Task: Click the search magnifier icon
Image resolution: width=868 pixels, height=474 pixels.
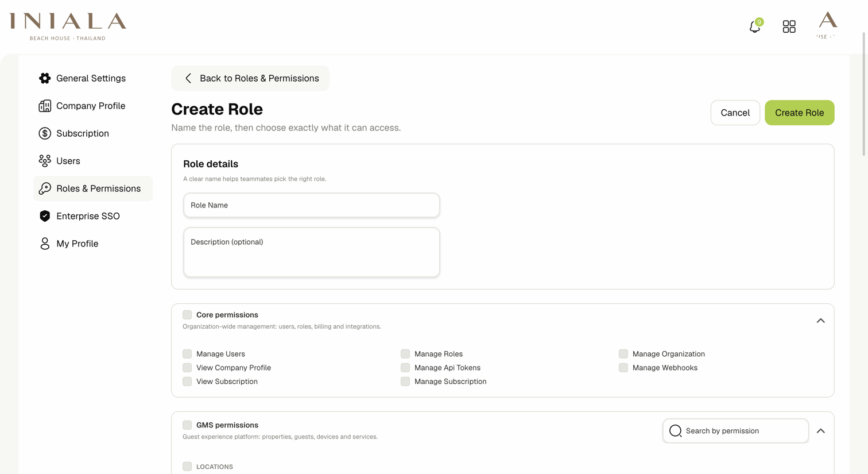Action: (675, 431)
